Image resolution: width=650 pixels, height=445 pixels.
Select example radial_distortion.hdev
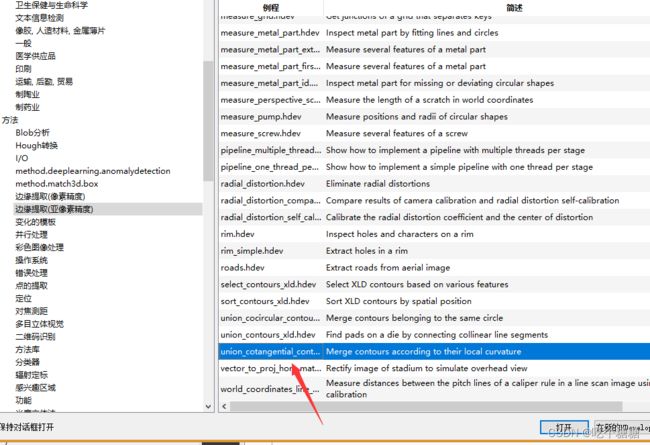click(x=434, y=184)
